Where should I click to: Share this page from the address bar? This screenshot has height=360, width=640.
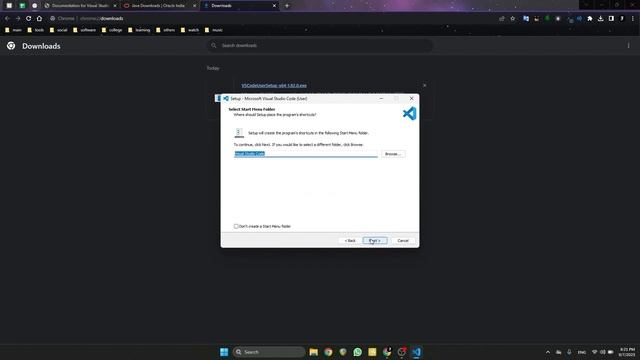tap(502, 18)
